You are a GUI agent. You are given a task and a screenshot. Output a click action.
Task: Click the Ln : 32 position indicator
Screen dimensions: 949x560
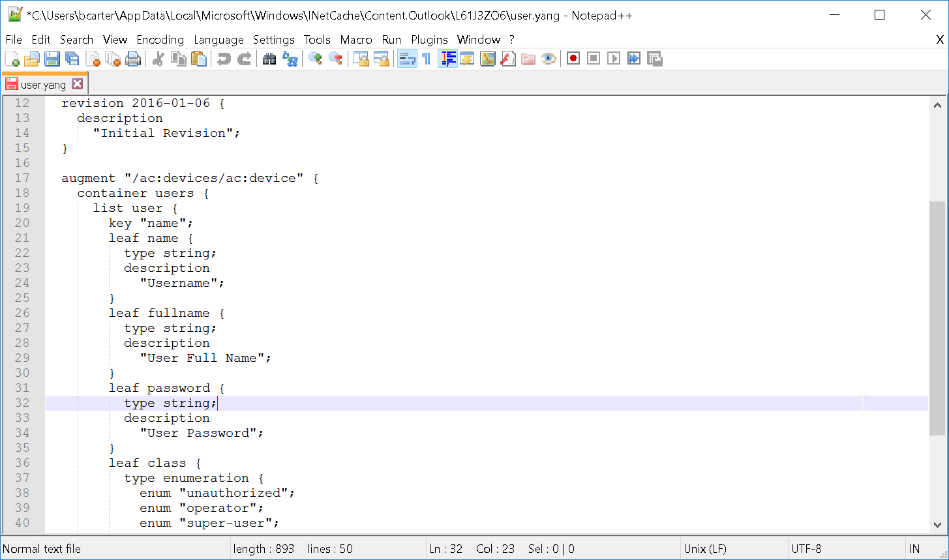point(446,549)
